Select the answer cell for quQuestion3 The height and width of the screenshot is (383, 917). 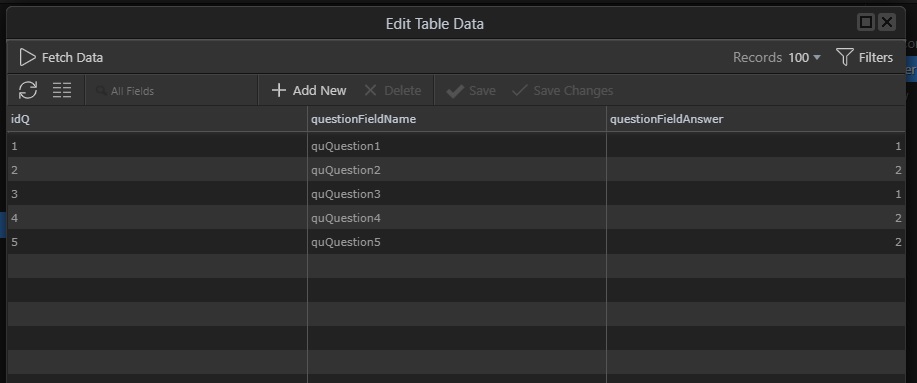(x=756, y=194)
